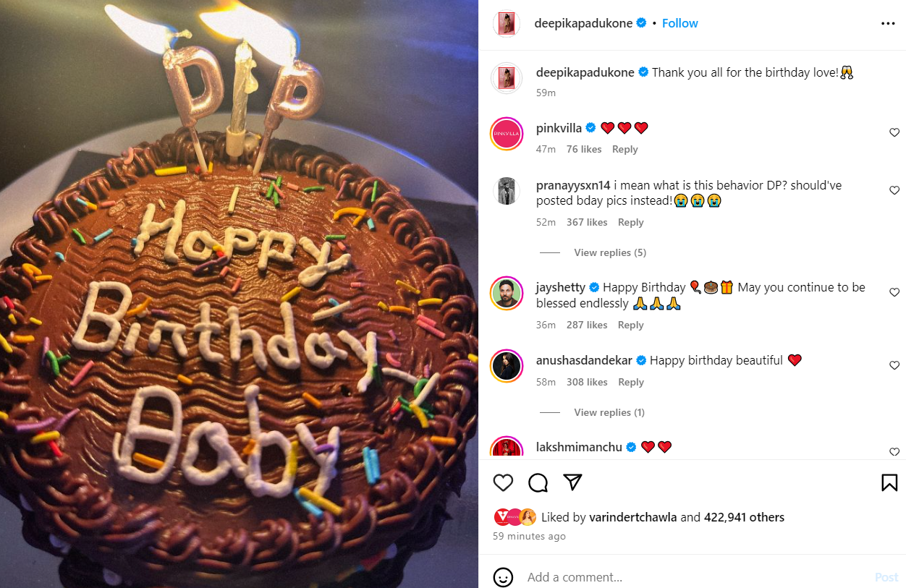Open jayshetty's profile picture
This screenshot has width=906, height=588.
[507, 293]
